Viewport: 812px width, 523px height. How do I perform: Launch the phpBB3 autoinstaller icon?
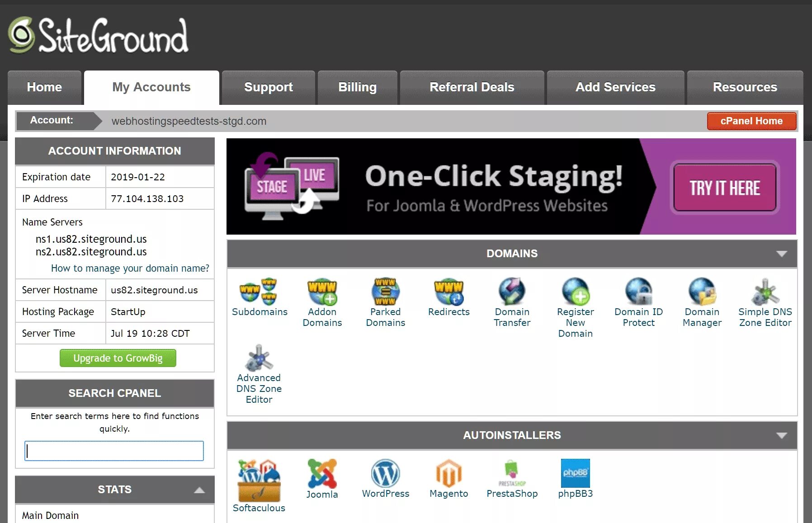point(575,473)
